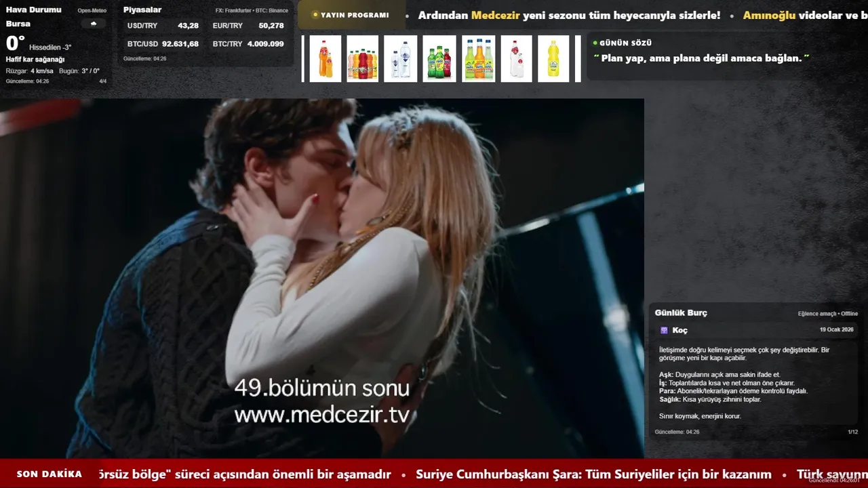Click the weather page counter 4/4

tap(103, 81)
